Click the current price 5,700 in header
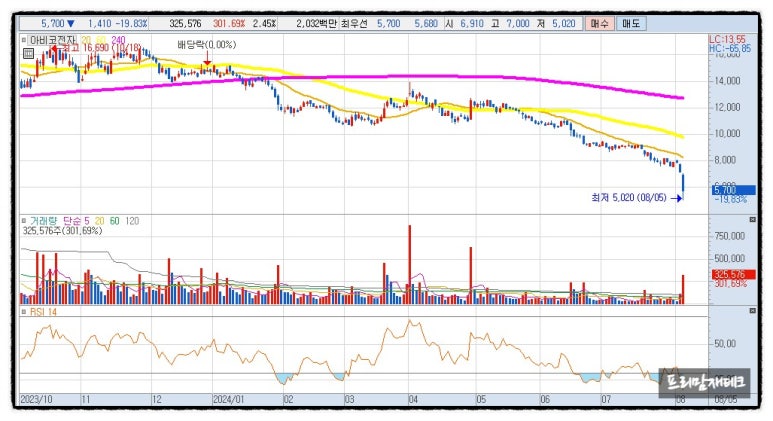This screenshot has width=773, height=421. click(53, 24)
